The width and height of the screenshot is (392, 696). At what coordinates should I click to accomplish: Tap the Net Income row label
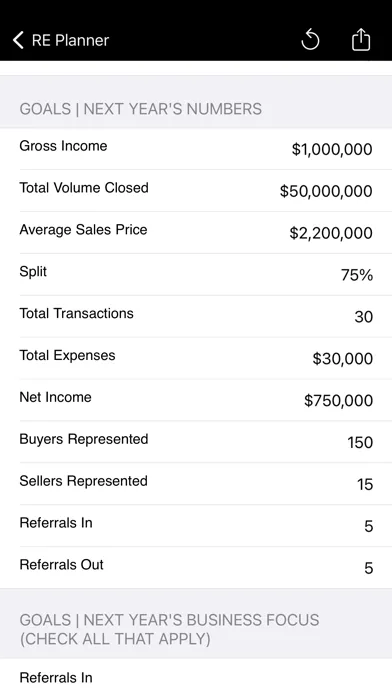[55, 397]
